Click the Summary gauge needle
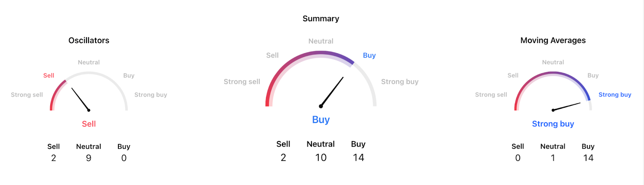Screen dimensions: 644x185 (x=332, y=91)
